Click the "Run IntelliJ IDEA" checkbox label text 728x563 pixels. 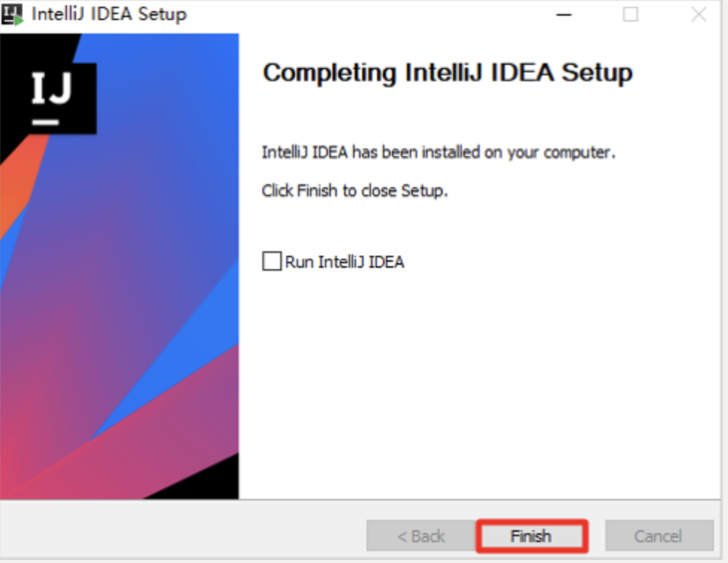[x=344, y=262]
